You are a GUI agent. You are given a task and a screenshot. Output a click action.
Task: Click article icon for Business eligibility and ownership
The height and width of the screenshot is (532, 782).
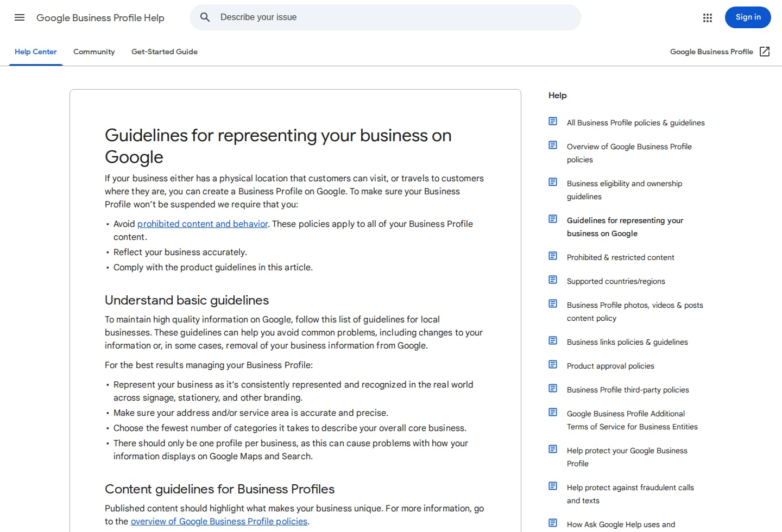[553, 182]
